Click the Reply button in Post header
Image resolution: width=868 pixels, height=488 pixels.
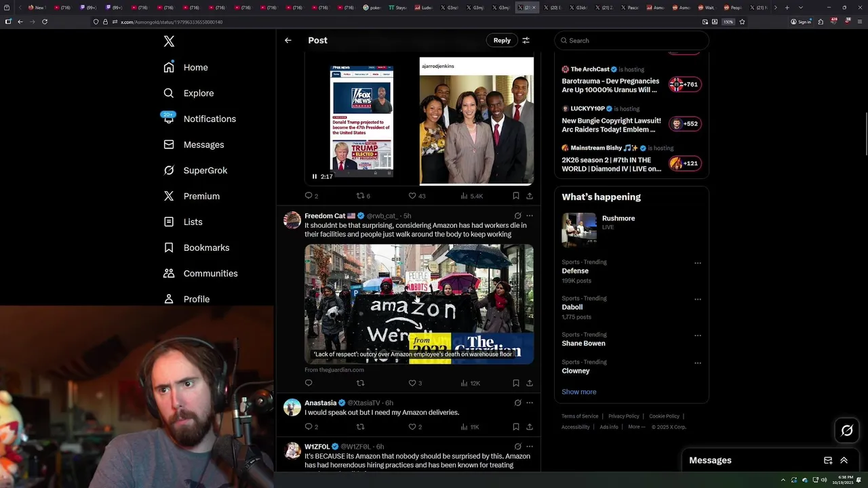[x=502, y=40]
